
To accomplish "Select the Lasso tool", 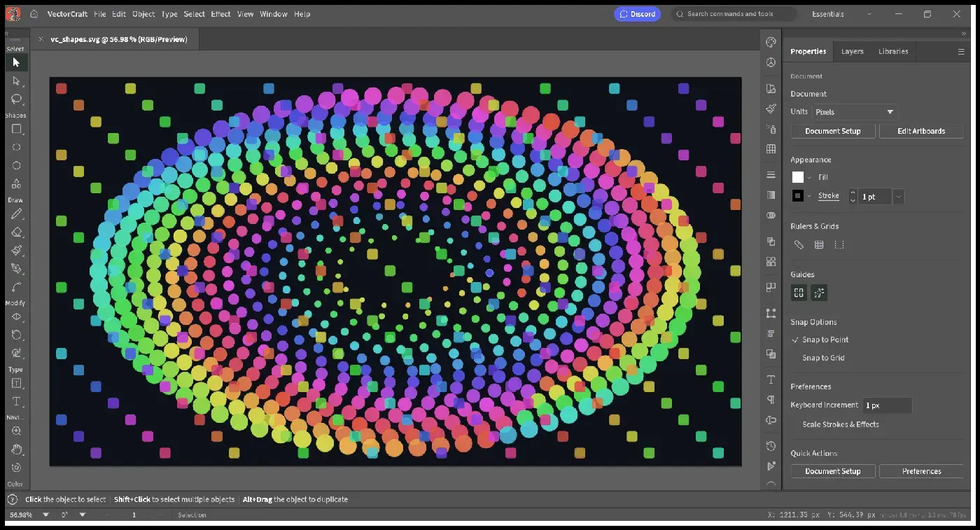I will tap(16, 99).
